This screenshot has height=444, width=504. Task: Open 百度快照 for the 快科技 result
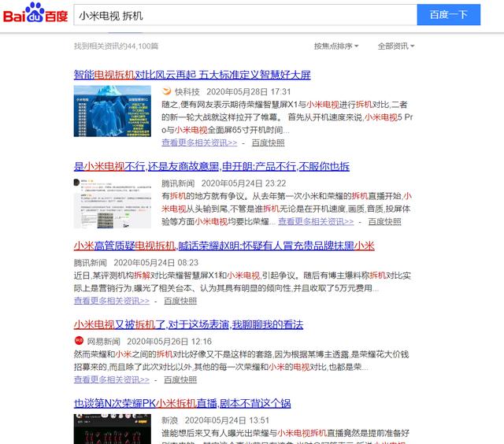pos(268,142)
